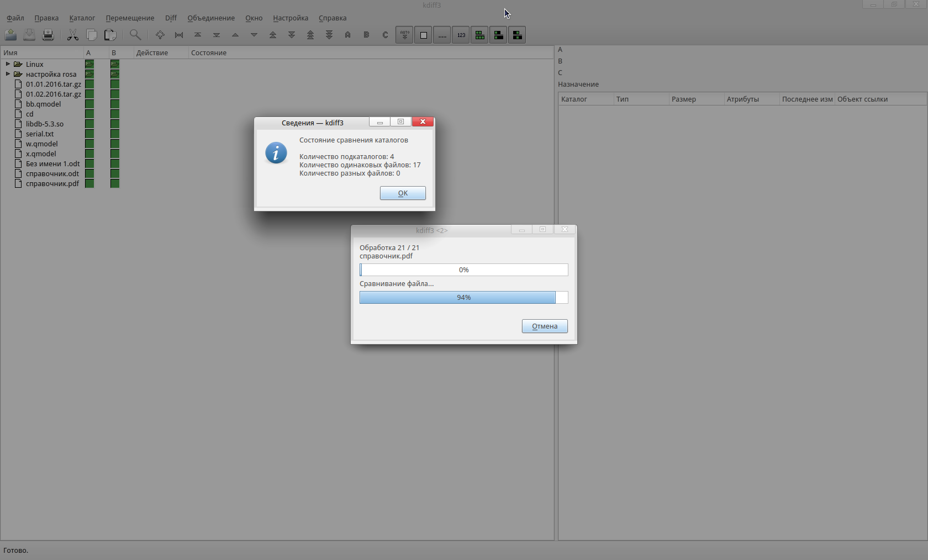Open the Правка menu
This screenshot has width=928, height=560.
[46, 18]
